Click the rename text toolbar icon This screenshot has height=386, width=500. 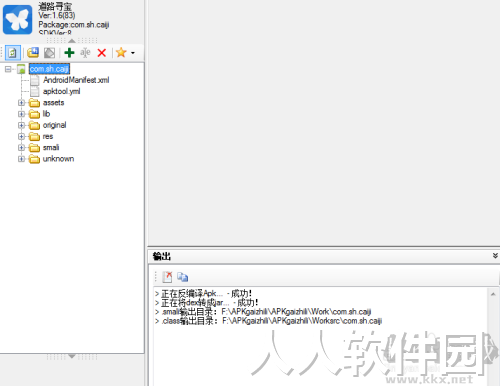tap(85, 53)
